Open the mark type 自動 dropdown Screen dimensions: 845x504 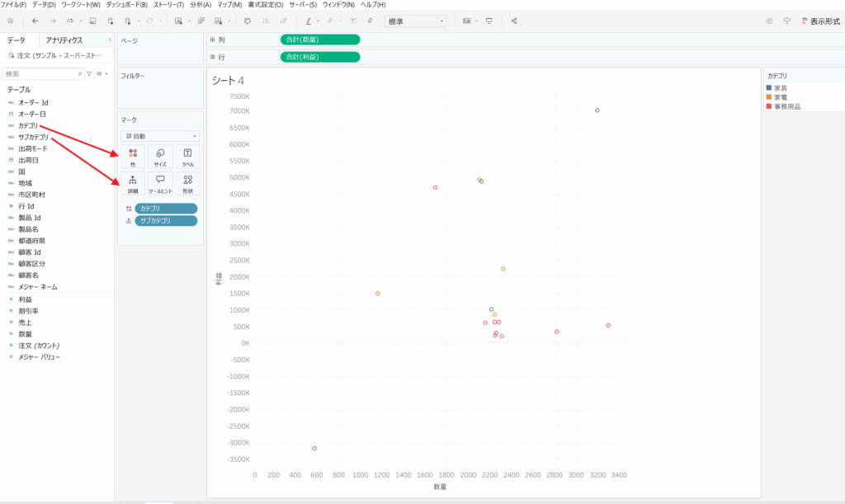(160, 135)
